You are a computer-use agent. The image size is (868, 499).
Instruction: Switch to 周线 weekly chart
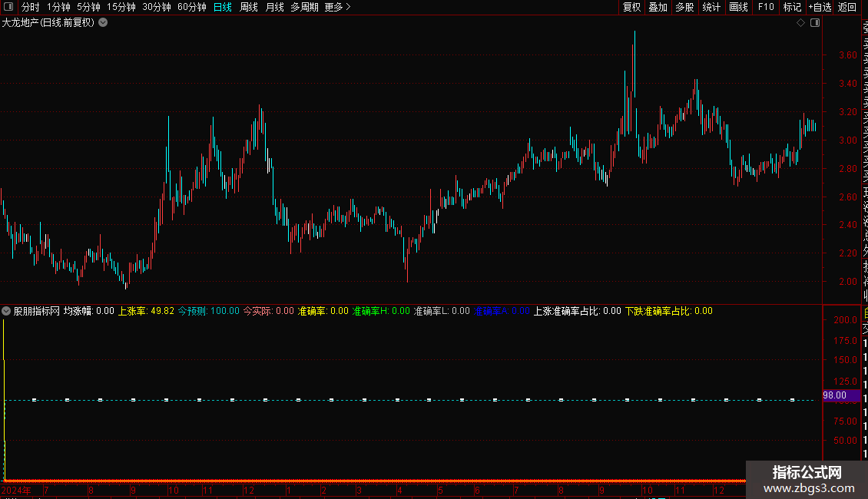coord(249,7)
